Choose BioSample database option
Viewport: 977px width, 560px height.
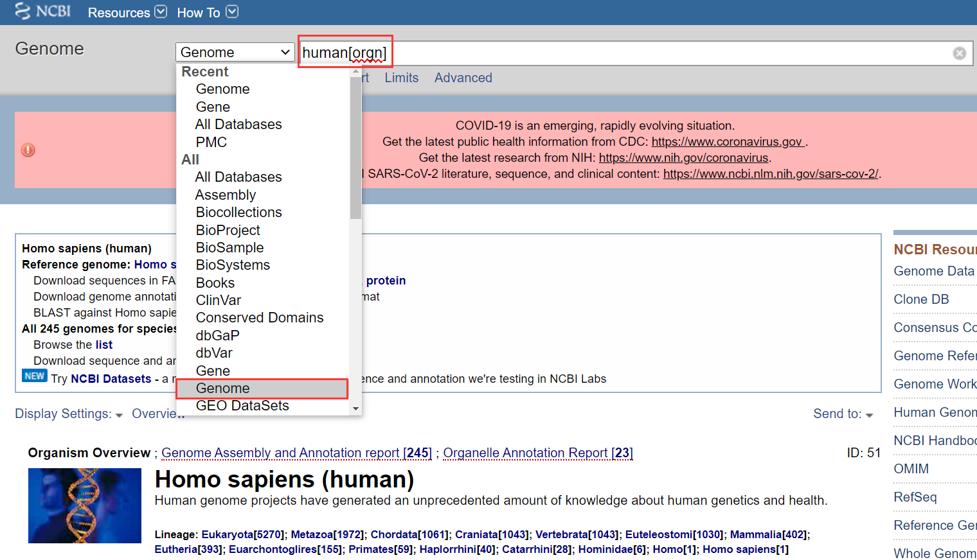(229, 248)
